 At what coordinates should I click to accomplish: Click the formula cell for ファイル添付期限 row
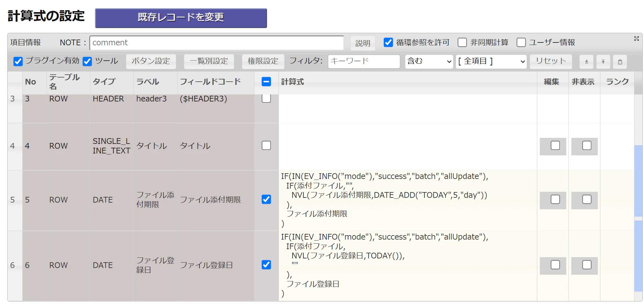[x=408, y=200]
